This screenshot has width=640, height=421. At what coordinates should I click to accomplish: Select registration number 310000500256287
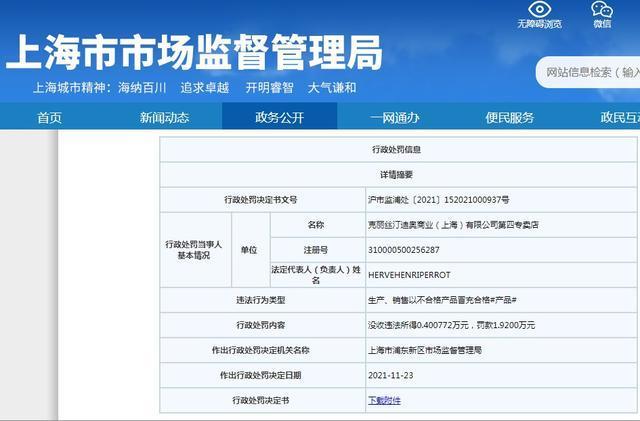pyautogui.click(x=404, y=250)
